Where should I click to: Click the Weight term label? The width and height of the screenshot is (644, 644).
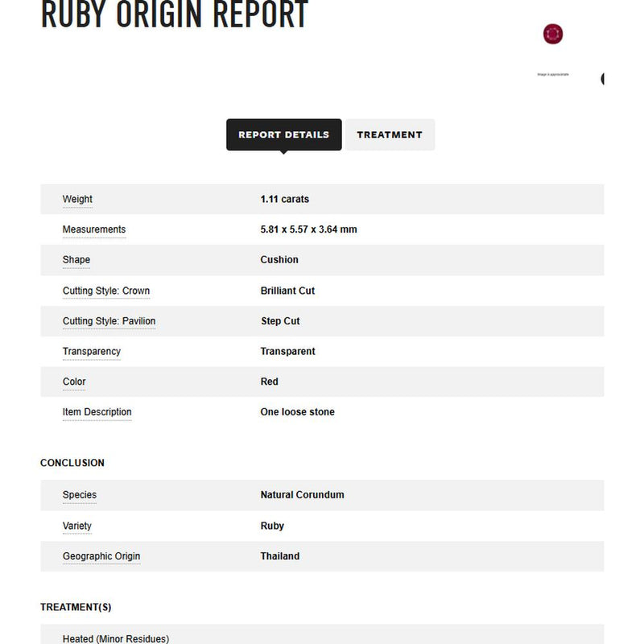77,199
